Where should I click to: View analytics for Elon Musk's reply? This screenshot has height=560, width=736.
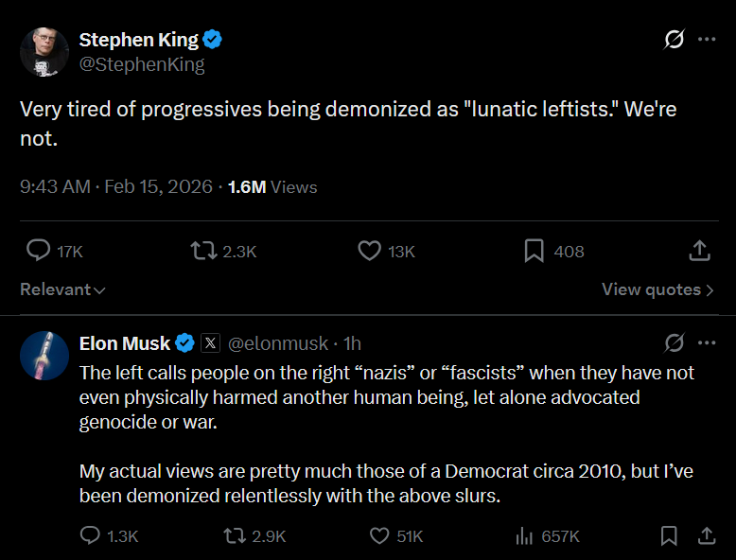523,535
